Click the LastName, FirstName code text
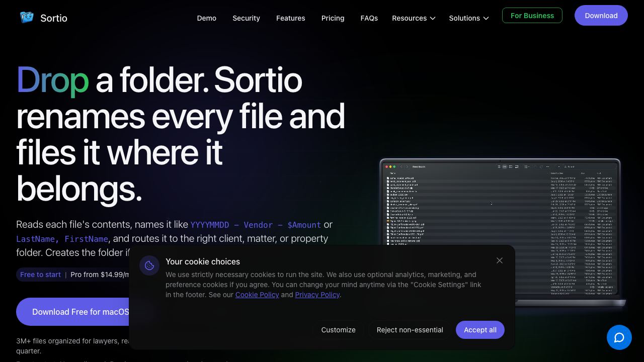644x362 pixels. pos(62,239)
